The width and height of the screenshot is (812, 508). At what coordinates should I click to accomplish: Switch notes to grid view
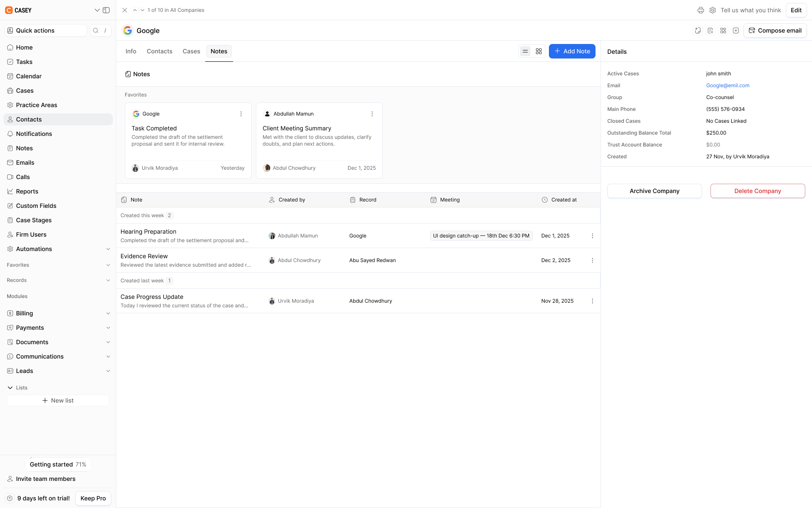pos(539,51)
